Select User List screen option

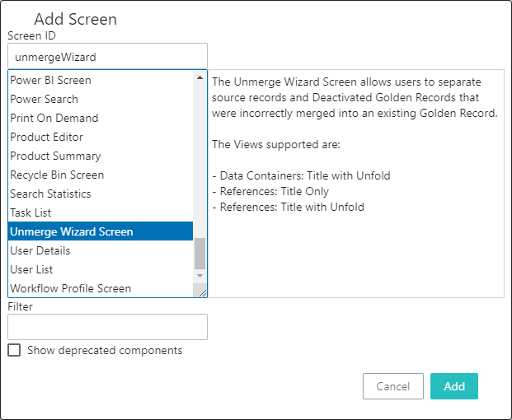click(32, 269)
